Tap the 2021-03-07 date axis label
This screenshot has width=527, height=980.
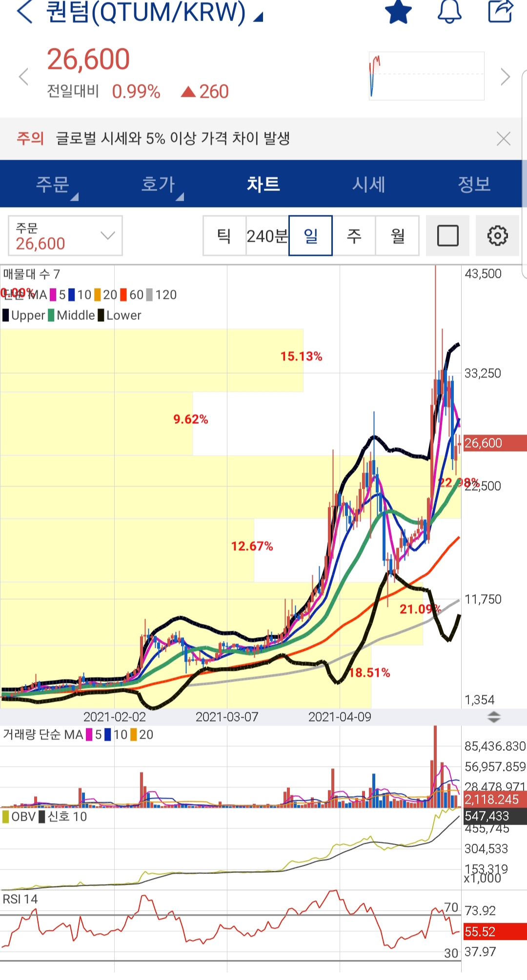coord(226,717)
